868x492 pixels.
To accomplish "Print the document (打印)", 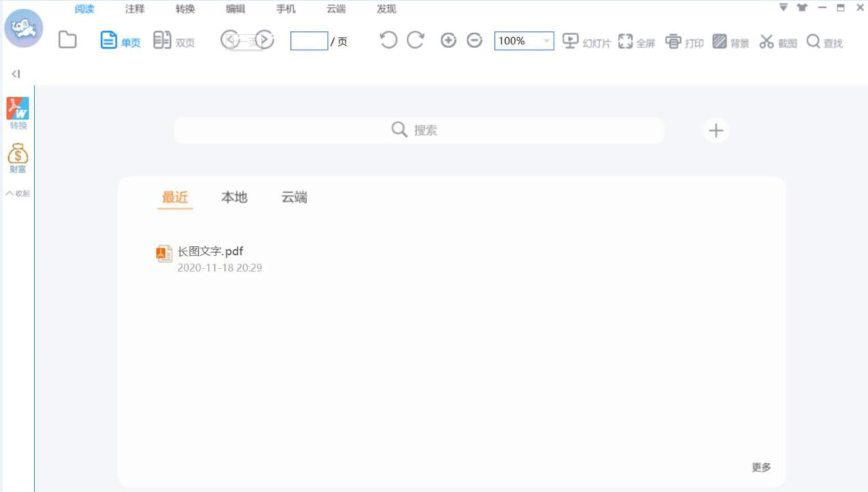I will (x=685, y=42).
